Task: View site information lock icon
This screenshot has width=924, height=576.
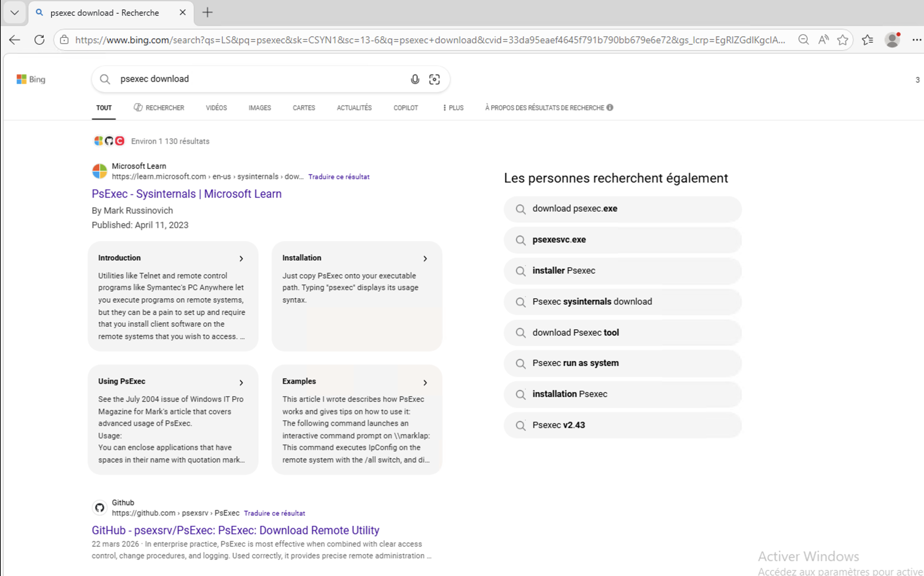Action: tap(64, 40)
